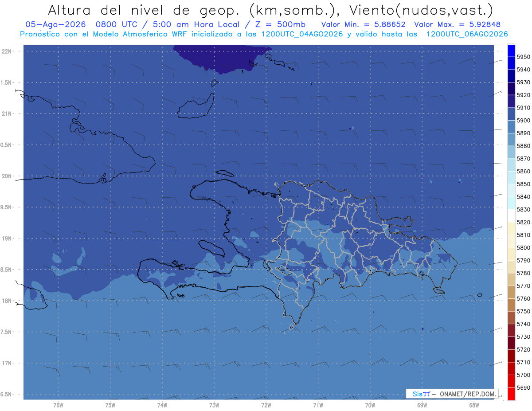The image size is (532, 411).
Task: Click latitude axis label "20N"
Action: pyautogui.click(x=7, y=176)
